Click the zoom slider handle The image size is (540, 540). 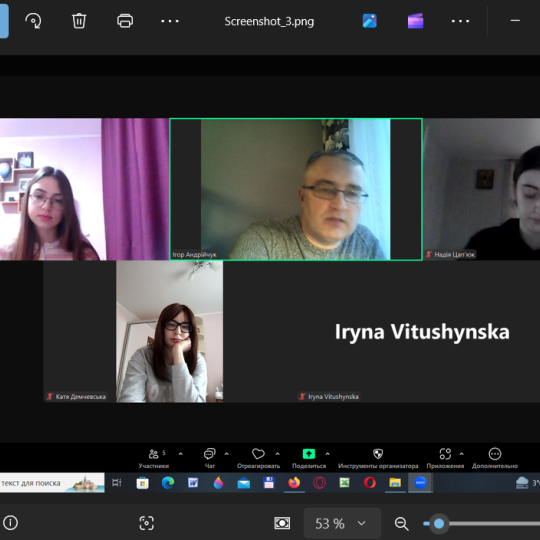click(439, 523)
